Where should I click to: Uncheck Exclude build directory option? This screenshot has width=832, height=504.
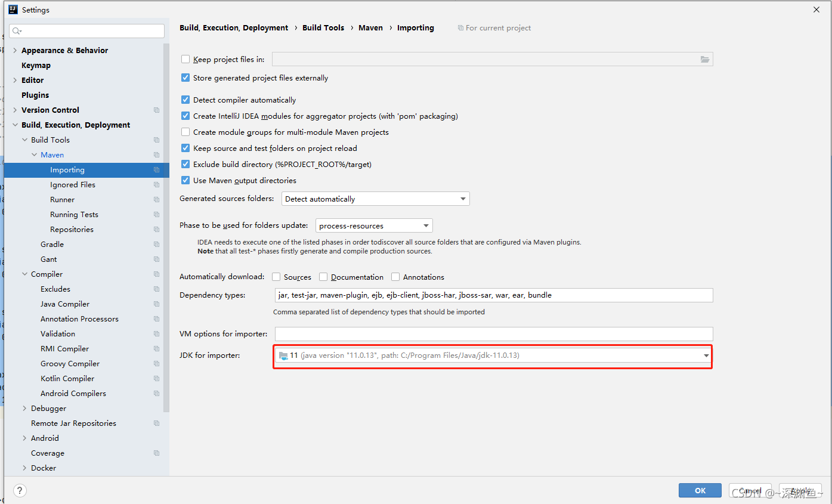185,164
